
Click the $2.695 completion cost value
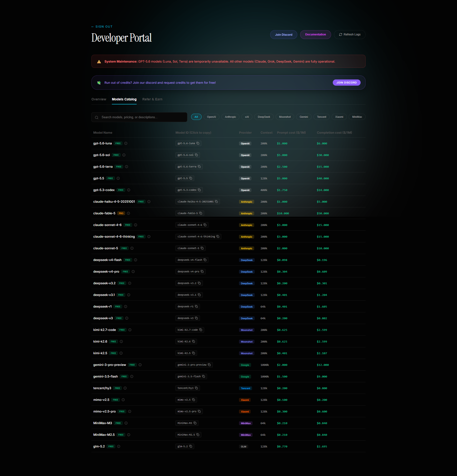pyautogui.click(x=322, y=447)
